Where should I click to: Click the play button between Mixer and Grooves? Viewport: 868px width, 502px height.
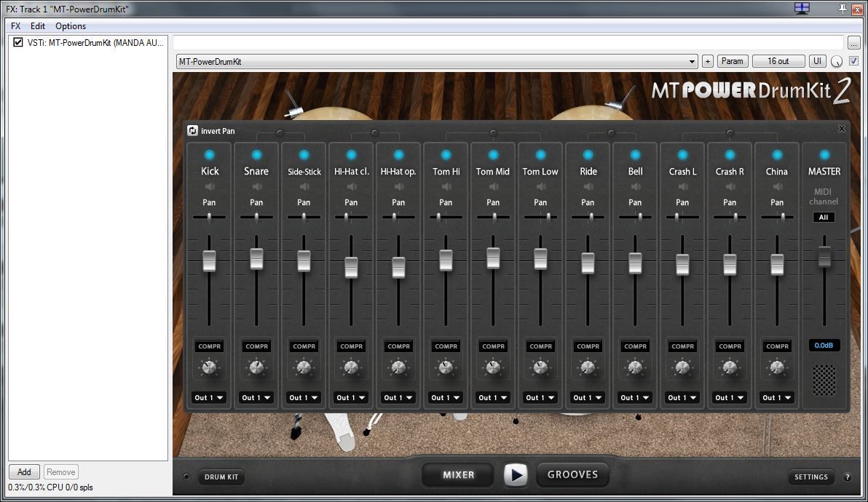pyautogui.click(x=516, y=475)
